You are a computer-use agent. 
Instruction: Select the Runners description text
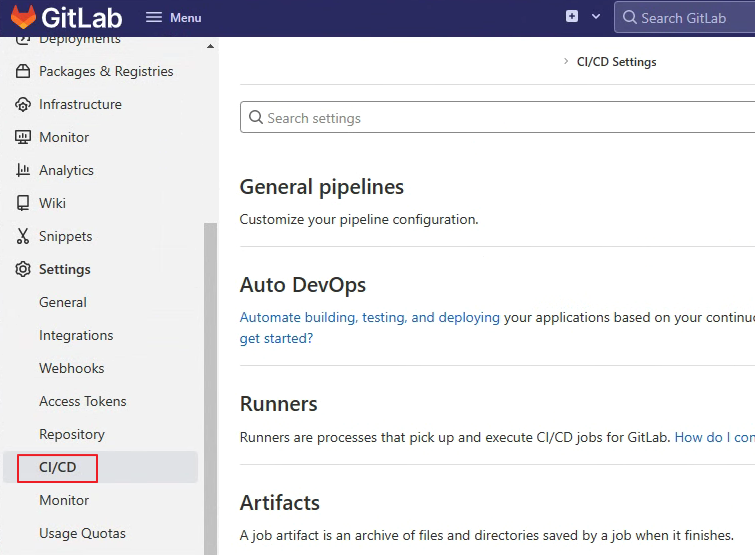[455, 438]
